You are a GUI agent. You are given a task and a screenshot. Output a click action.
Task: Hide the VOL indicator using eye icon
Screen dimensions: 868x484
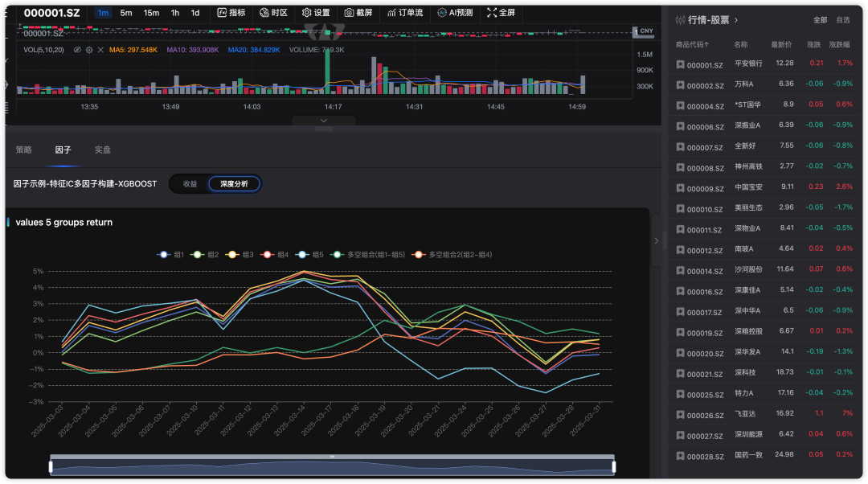click(x=78, y=50)
